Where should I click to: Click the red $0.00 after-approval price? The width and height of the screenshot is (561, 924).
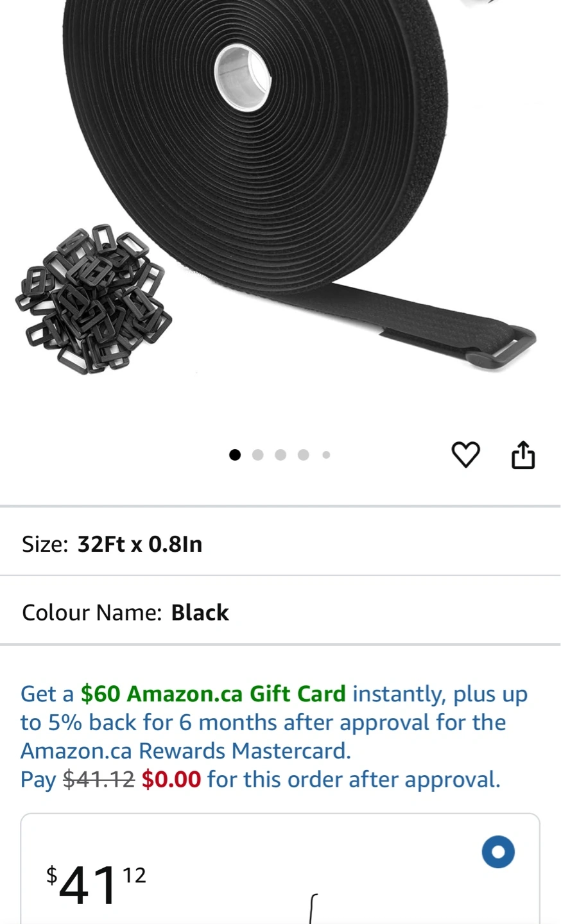click(171, 779)
